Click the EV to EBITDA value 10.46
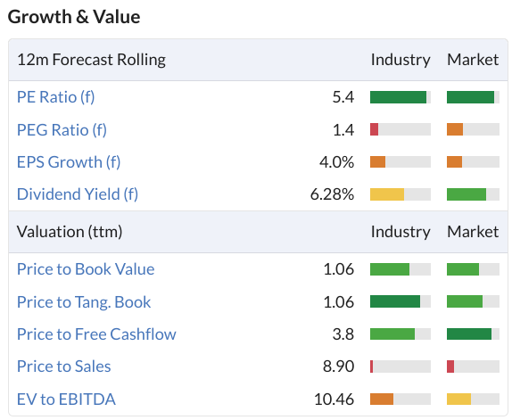The height and width of the screenshot is (420, 512). click(x=334, y=399)
